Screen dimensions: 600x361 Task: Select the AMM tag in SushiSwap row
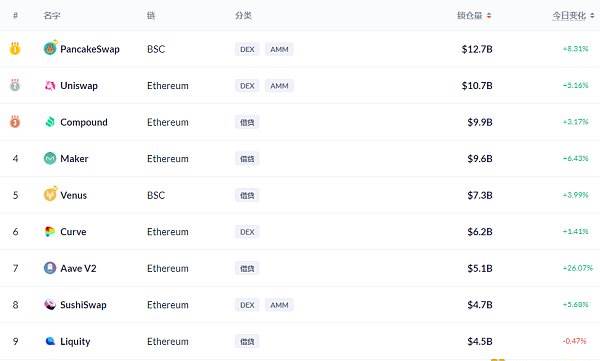(x=279, y=305)
